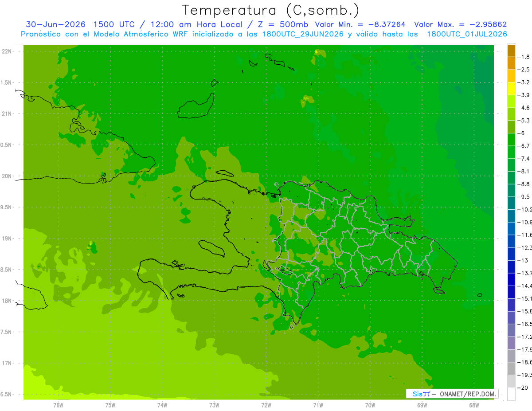Click the 'Temperatura (C,somb.)' chart title

tap(271, 10)
